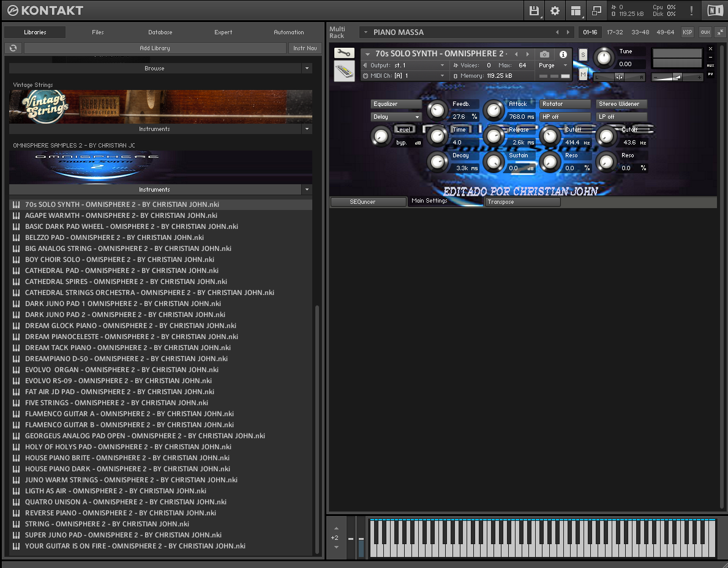This screenshot has width=728, height=568.
Task: Click the Level knob
Action: 380,136
